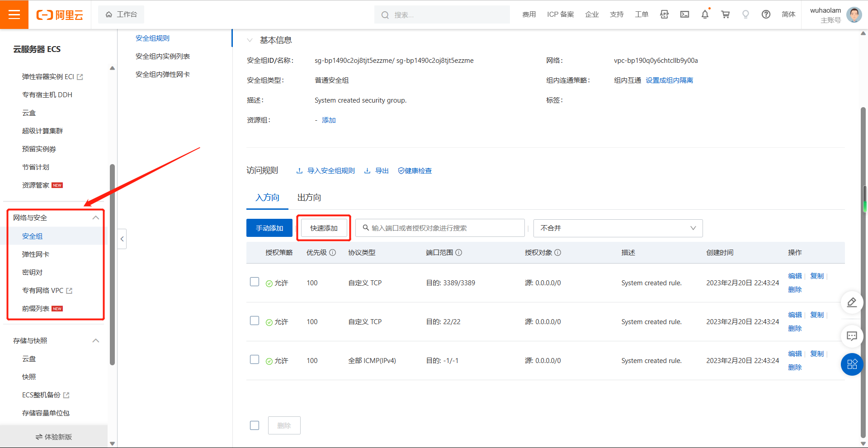This screenshot has width=868, height=448.
Task: Open 安全组规则 in the sub-navigation
Action: pyautogui.click(x=152, y=38)
